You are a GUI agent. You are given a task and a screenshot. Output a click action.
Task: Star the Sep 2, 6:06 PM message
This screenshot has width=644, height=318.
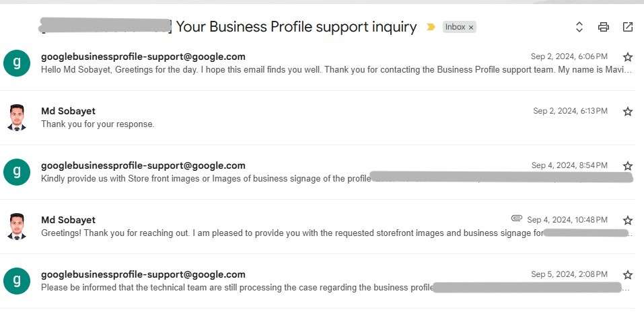tap(627, 57)
